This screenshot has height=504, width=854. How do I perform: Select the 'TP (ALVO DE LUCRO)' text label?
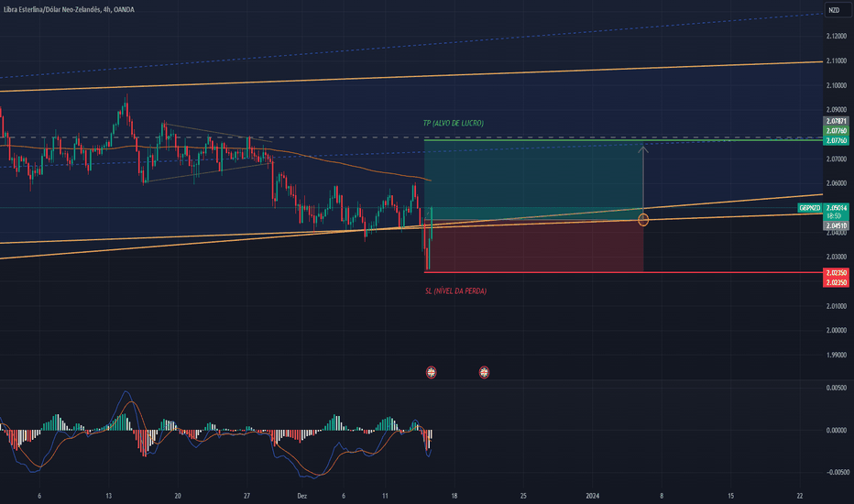click(454, 123)
